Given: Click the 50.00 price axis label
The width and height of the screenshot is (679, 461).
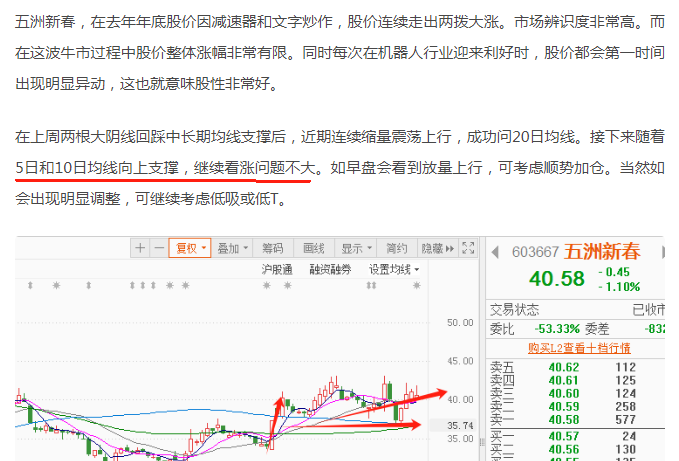Looking at the screenshot, I should (x=460, y=322).
